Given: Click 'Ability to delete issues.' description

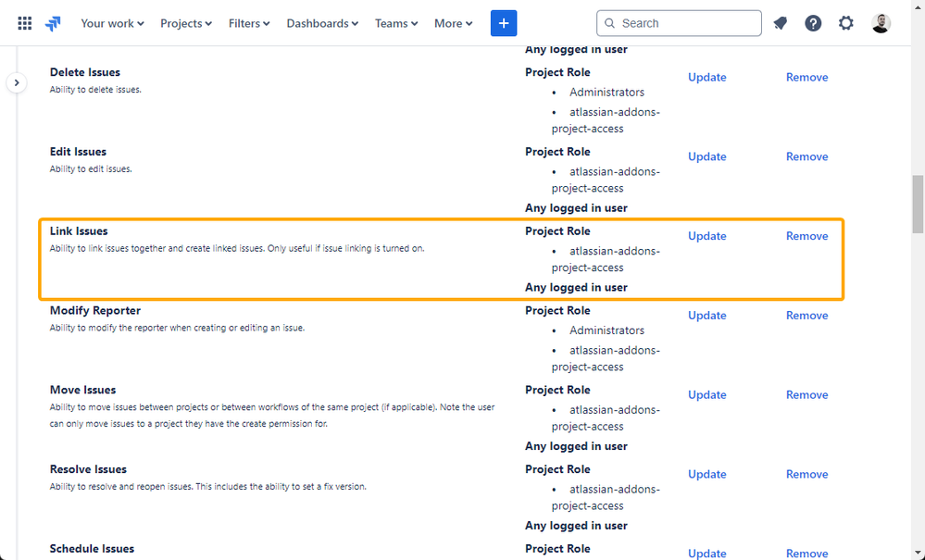Looking at the screenshot, I should [95, 90].
